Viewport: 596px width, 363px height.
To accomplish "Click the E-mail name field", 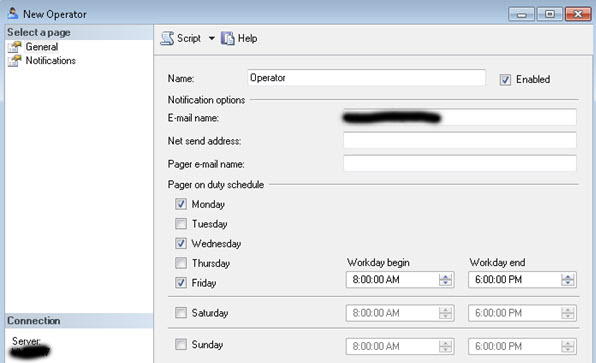I will point(460,117).
